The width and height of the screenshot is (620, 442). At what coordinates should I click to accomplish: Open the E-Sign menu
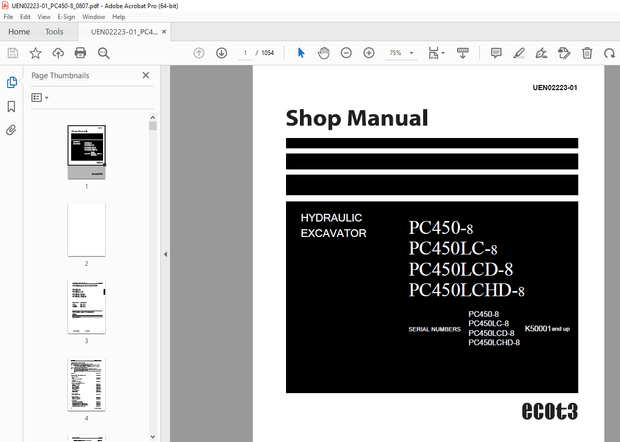click(x=66, y=17)
